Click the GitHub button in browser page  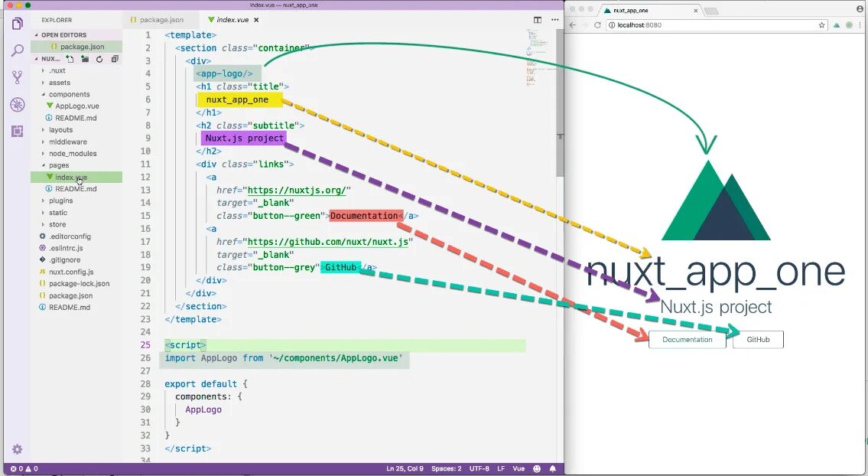coord(758,340)
